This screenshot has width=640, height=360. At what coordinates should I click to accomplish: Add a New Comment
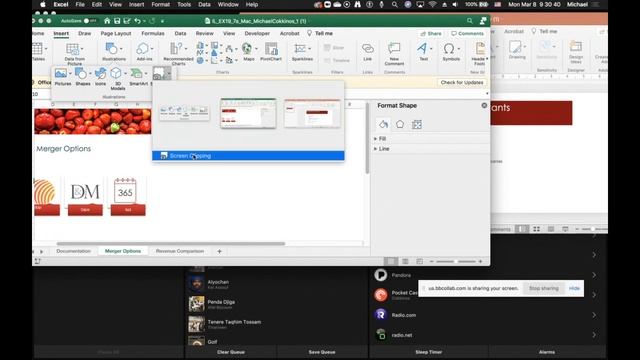(x=394, y=54)
